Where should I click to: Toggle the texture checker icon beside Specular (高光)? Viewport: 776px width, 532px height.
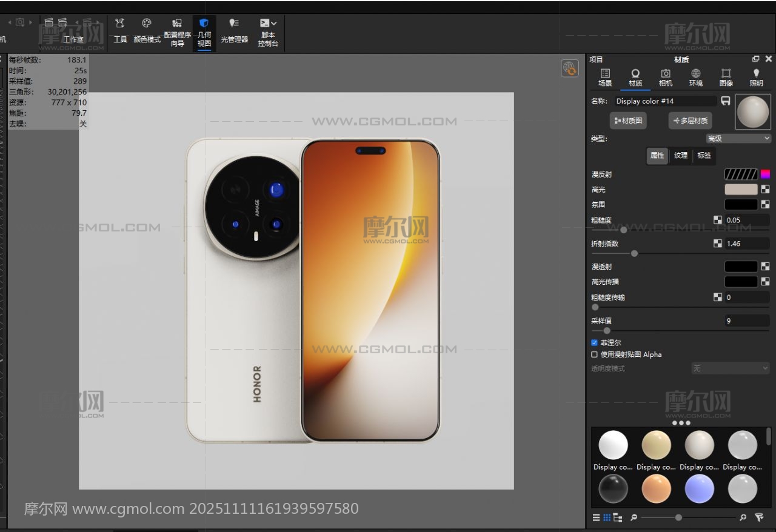click(x=765, y=190)
